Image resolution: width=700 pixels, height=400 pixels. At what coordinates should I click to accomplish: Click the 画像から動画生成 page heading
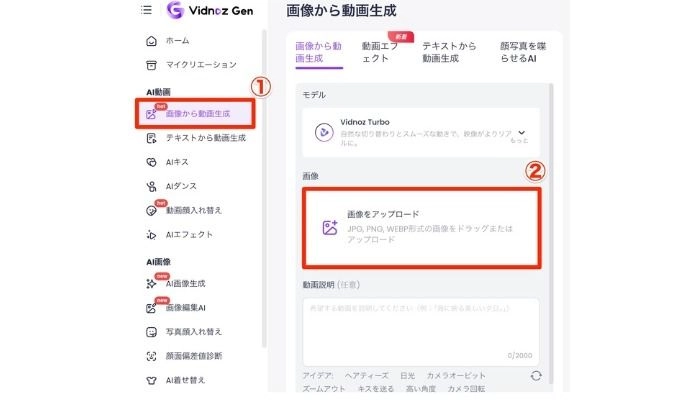[341, 11]
